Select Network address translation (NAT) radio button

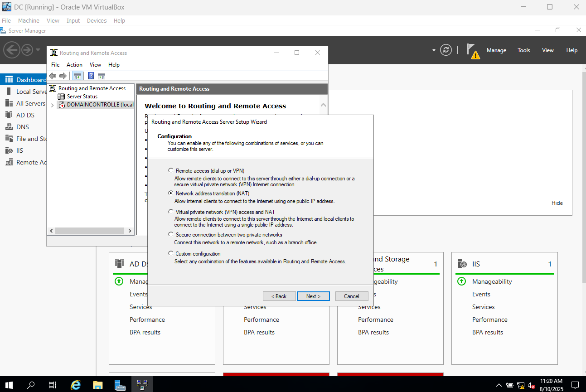170,193
